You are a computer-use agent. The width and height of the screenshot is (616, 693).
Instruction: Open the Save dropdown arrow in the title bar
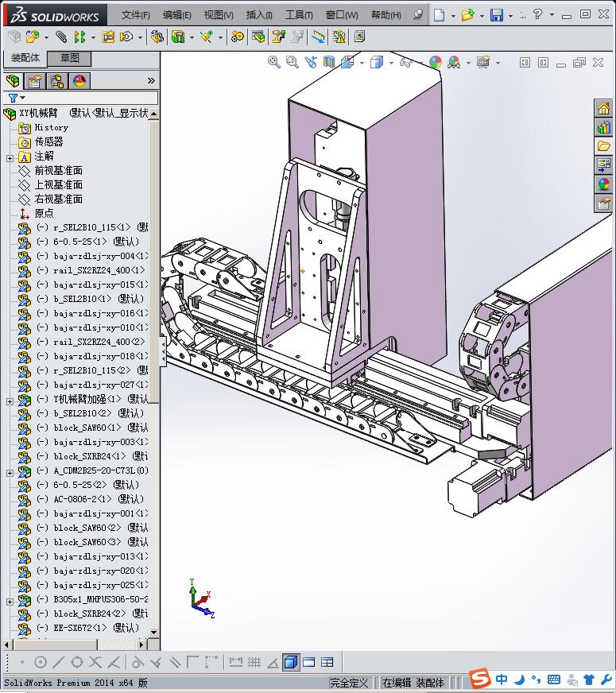click(x=510, y=16)
